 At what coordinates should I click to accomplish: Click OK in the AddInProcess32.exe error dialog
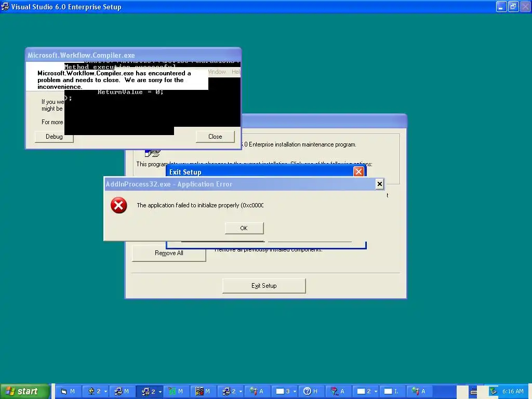pos(244,228)
